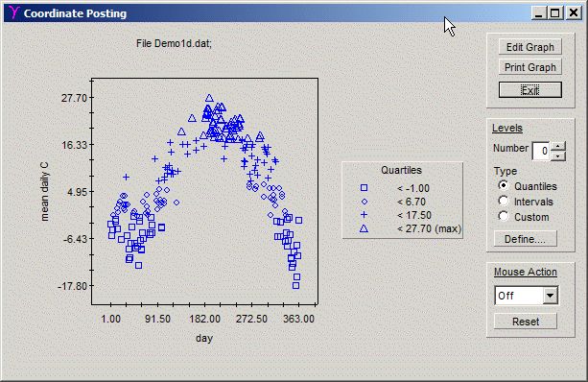Click the Levels Number input field
The image size is (588, 382).
coord(541,152)
